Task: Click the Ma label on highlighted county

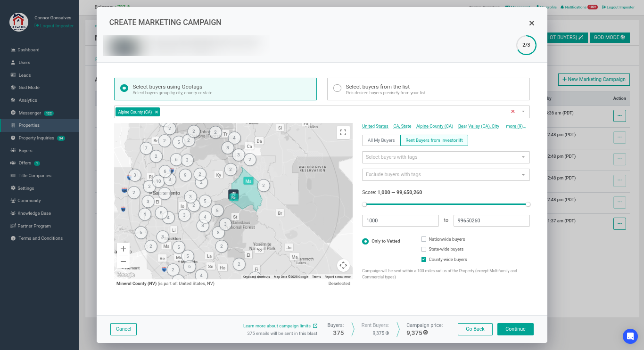Action: [x=248, y=181]
